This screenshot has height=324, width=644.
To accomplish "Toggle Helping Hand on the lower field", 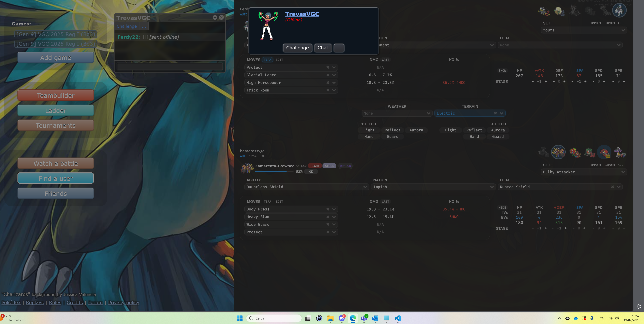I will point(474,137).
